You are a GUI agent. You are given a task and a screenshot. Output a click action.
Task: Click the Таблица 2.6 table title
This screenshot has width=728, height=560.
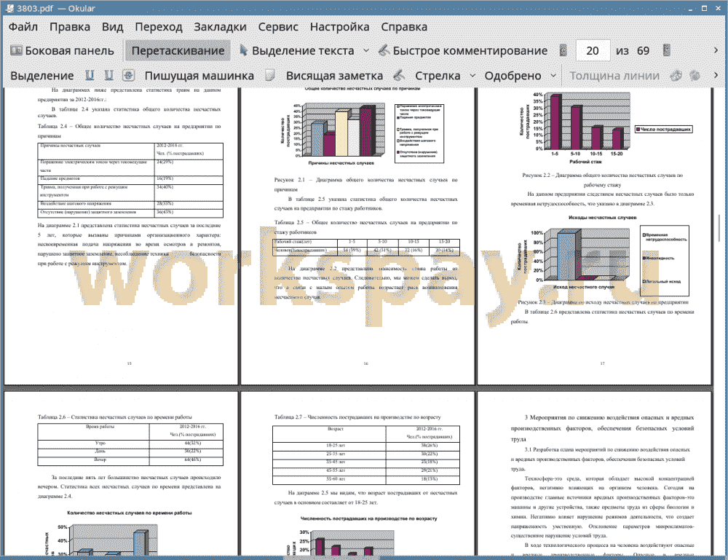pos(114,417)
